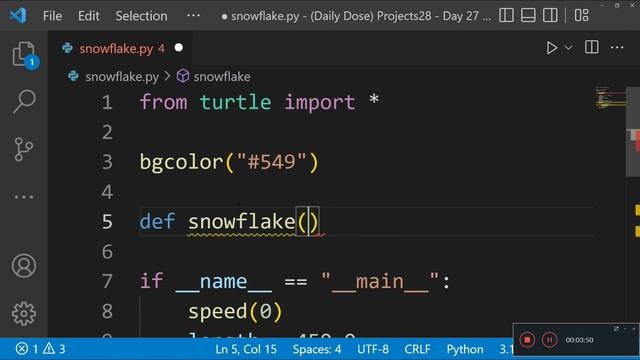Click the "#549" color string
Image resolution: width=640 pixels, height=360 pixels.
[x=271, y=162]
